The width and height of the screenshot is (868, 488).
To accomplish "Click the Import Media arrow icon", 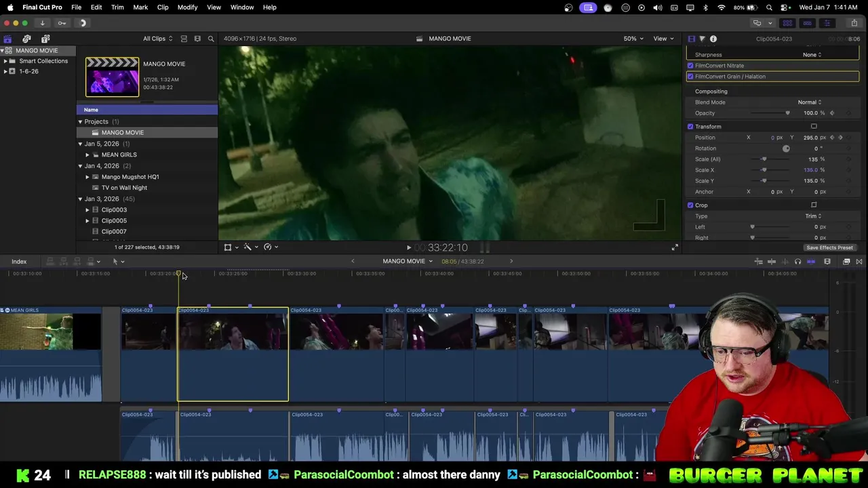I will click(x=42, y=23).
